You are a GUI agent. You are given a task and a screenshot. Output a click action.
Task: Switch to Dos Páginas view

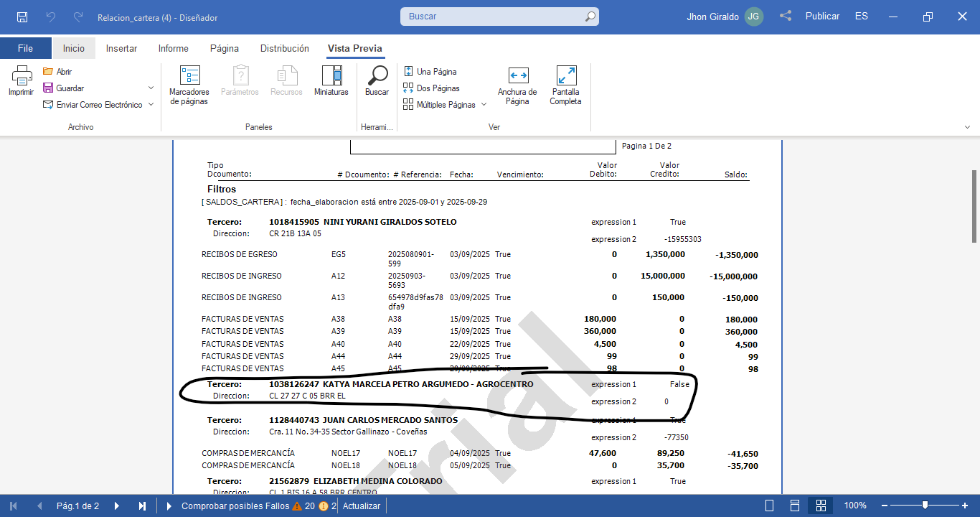(x=431, y=88)
